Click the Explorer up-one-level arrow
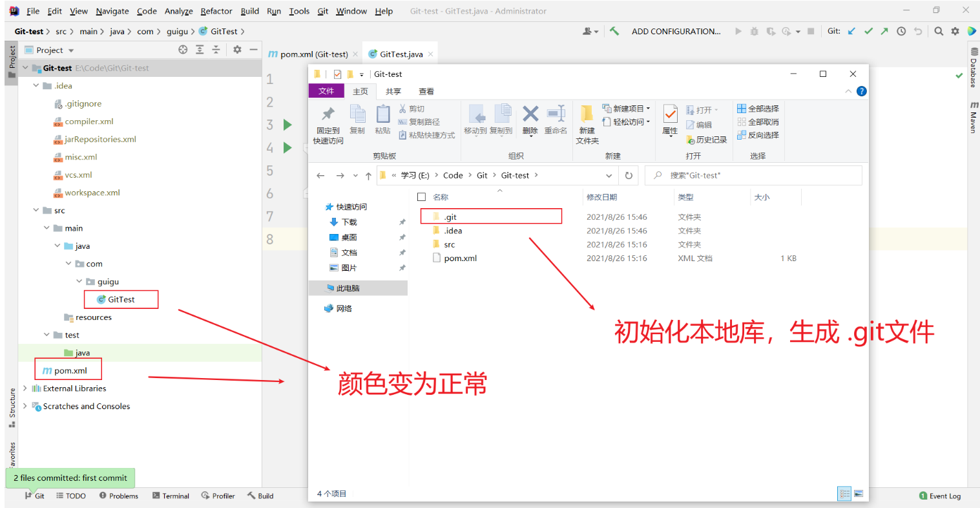Image resolution: width=980 pixels, height=508 pixels. pyautogui.click(x=368, y=176)
